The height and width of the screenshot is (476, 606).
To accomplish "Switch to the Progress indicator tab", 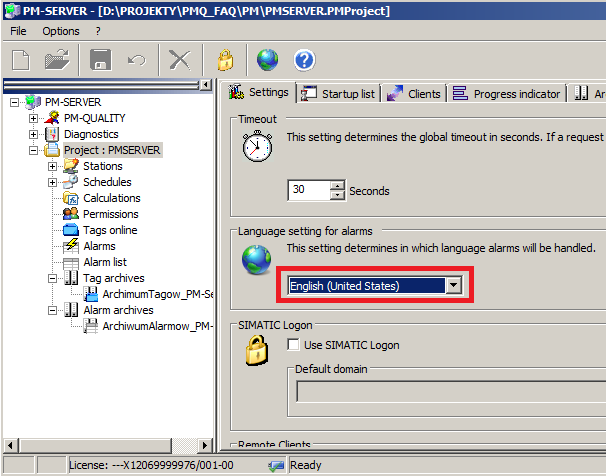I will pos(506,94).
